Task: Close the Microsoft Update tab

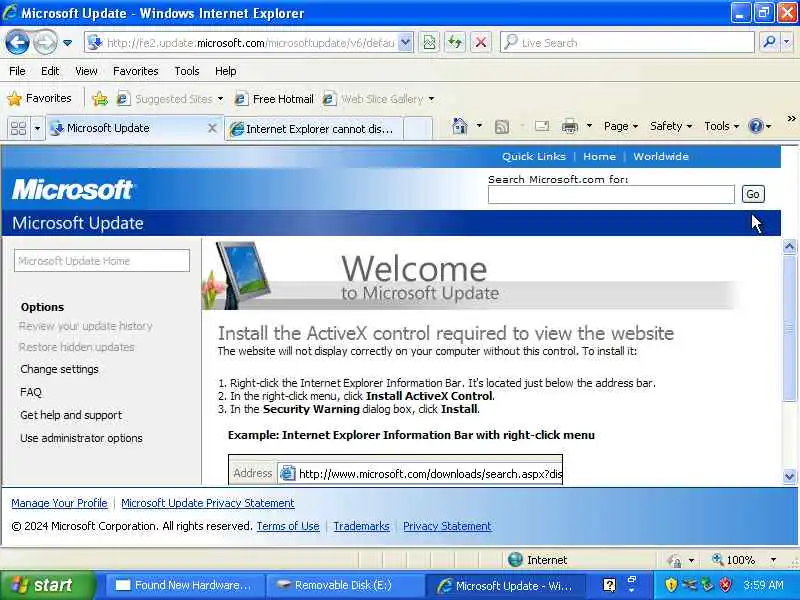Action: tap(212, 129)
